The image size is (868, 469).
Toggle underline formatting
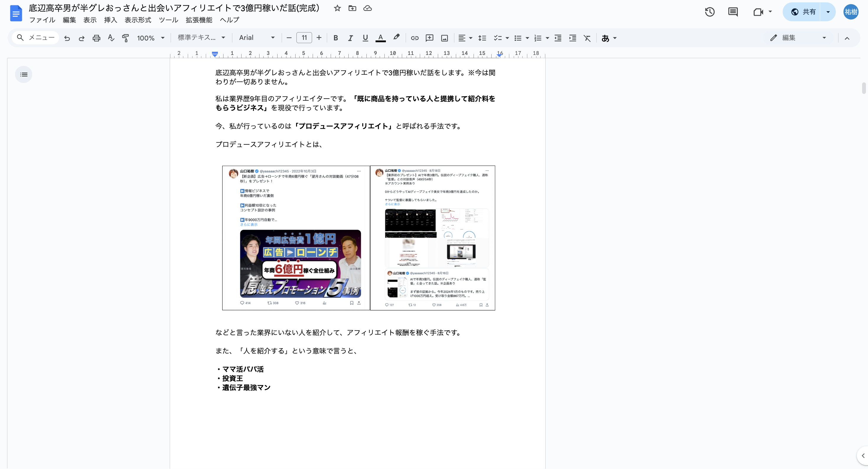tap(365, 38)
